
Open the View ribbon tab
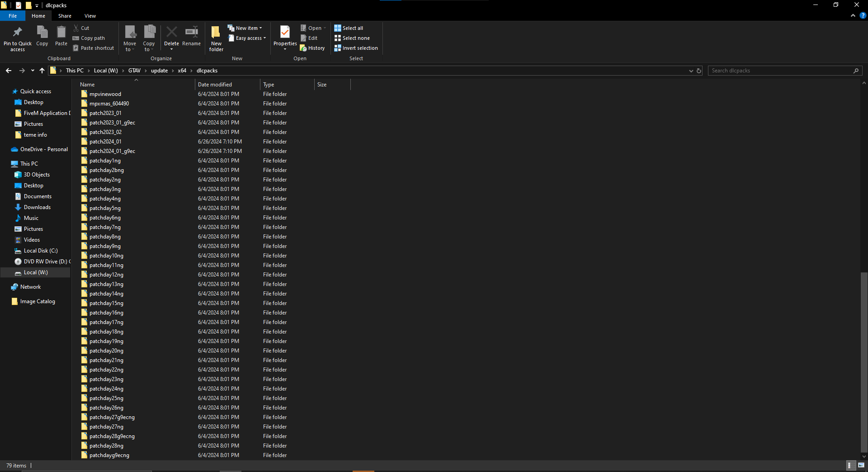90,16
